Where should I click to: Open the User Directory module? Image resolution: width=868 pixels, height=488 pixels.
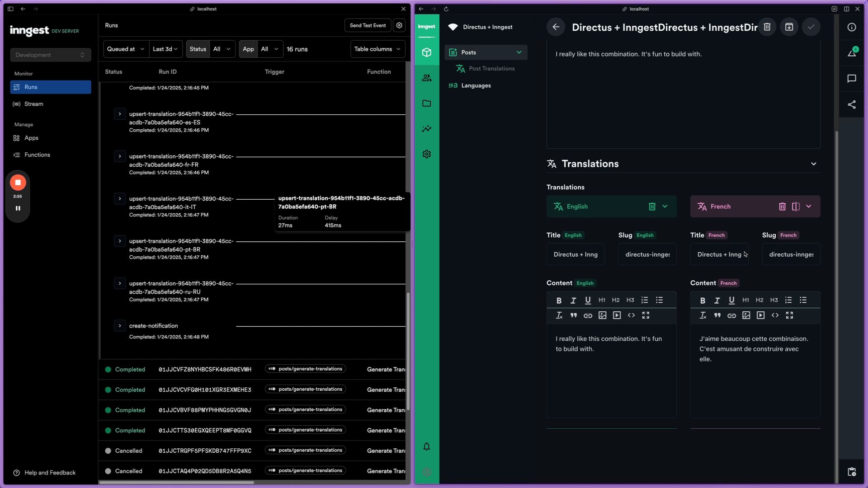(x=426, y=77)
